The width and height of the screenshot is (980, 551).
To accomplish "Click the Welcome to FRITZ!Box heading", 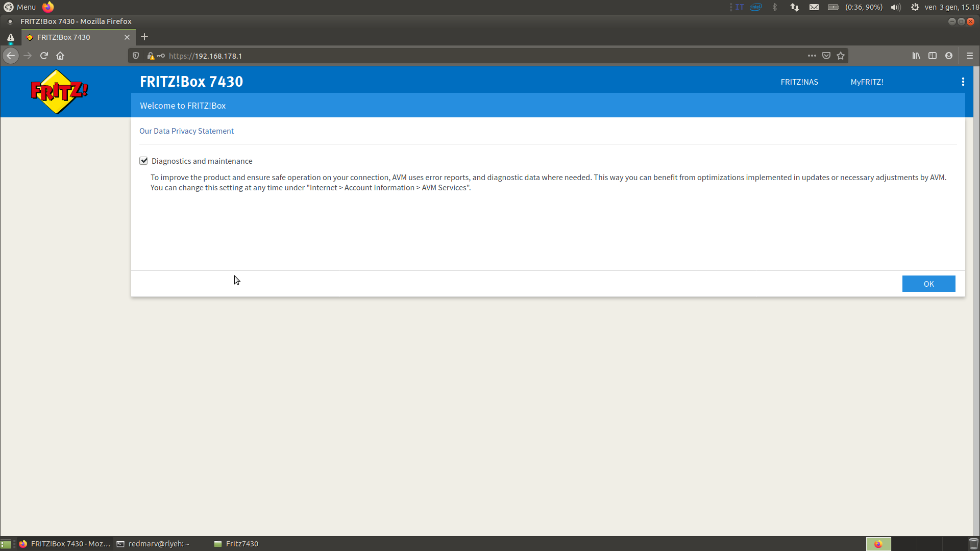I will coord(183,106).
